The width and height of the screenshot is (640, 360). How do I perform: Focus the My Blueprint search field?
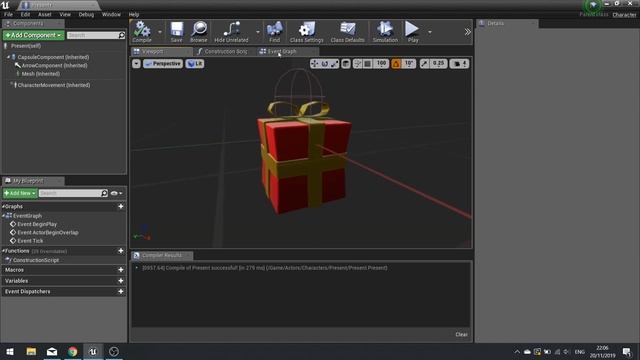(73, 193)
